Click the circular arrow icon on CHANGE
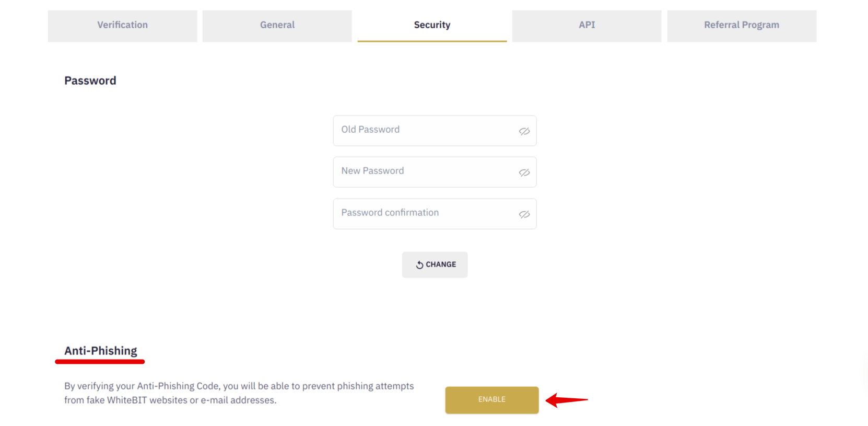The image size is (868, 426). 419,265
